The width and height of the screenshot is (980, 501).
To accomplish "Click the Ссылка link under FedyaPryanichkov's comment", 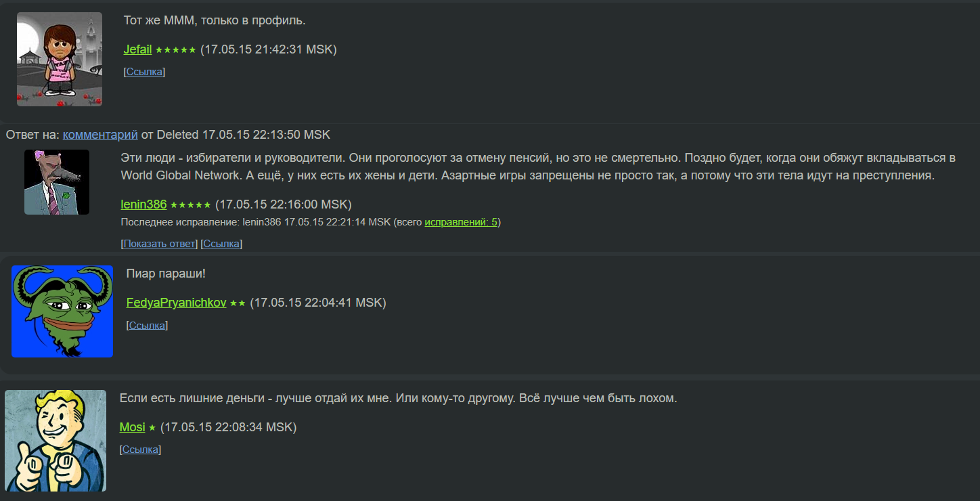I will pyautogui.click(x=147, y=326).
